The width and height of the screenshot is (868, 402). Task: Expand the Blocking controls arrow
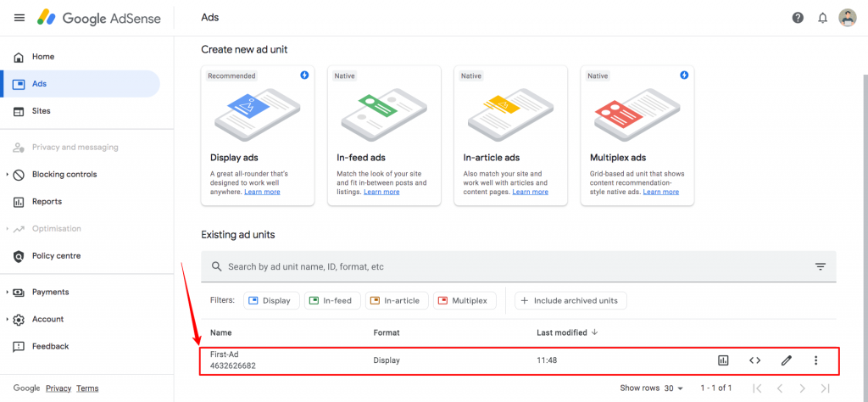click(7, 175)
